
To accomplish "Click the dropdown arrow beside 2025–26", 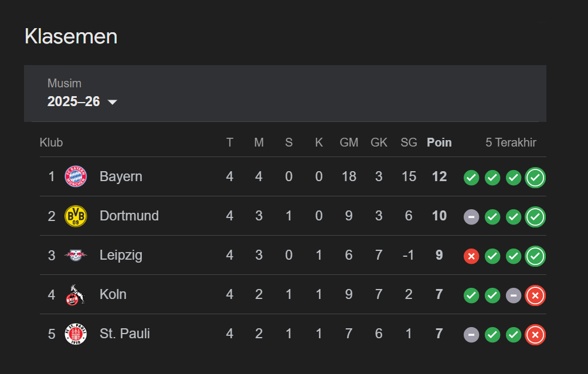I will click(x=112, y=102).
